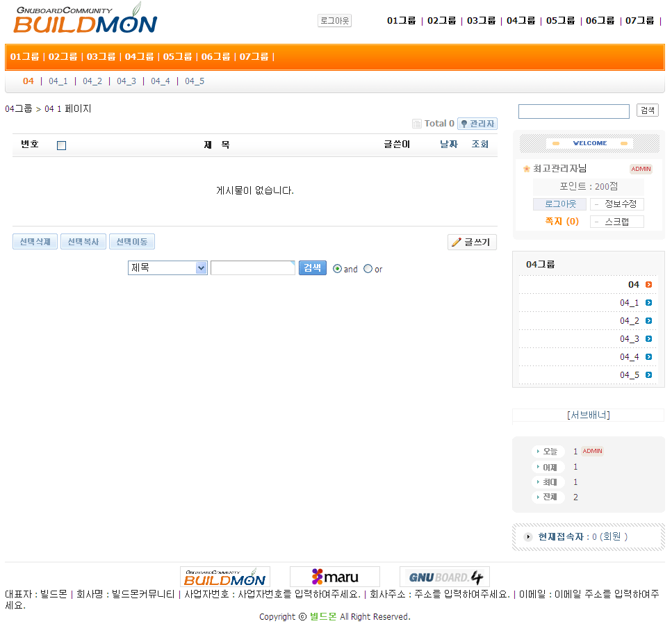The width and height of the screenshot is (672, 626).
Task: Select the 'or' search radio option
Action: pos(368,269)
